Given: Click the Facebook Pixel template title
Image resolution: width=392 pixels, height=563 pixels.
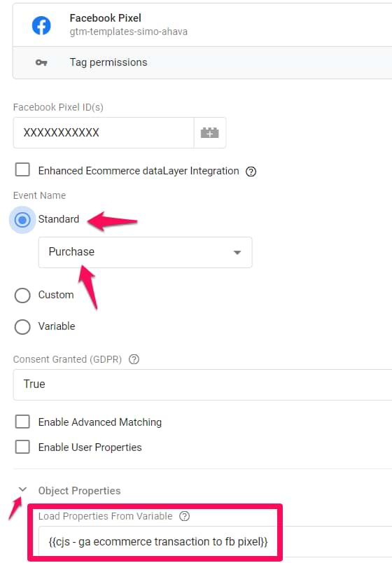Looking at the screenshot, I should 105,18.
